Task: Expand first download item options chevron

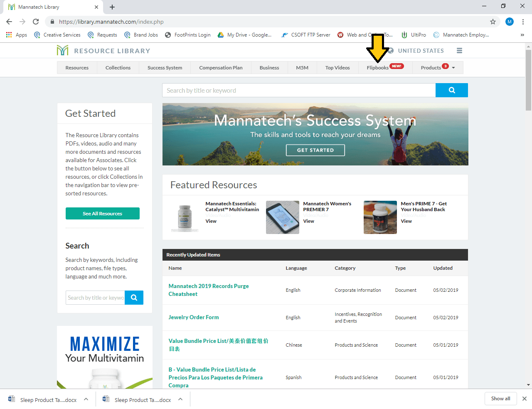Action: (86, 399)
